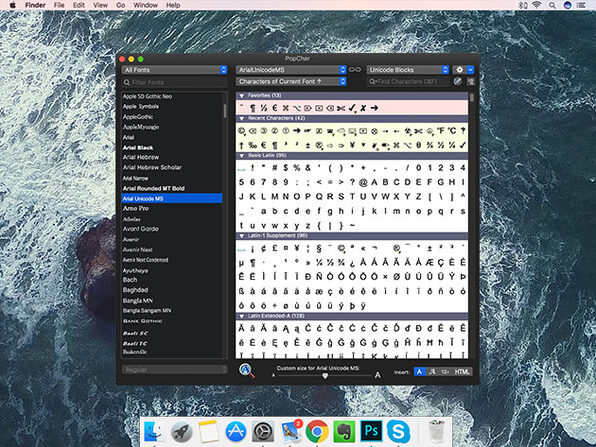Open the Help menu
Image resolution: width=596 pixels, height=447 pixels.
coord(173,5)
